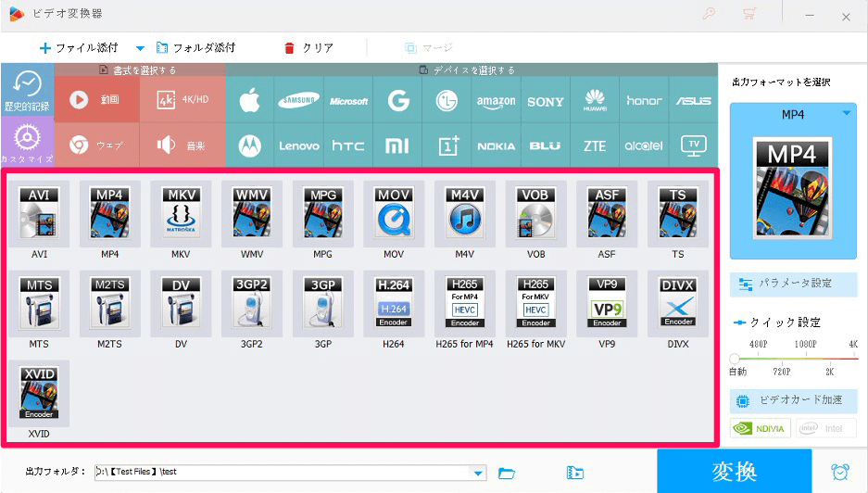Click the alarm clock schedule icon
This screenshot has width=868, height=493.
(x=840, y=472)
